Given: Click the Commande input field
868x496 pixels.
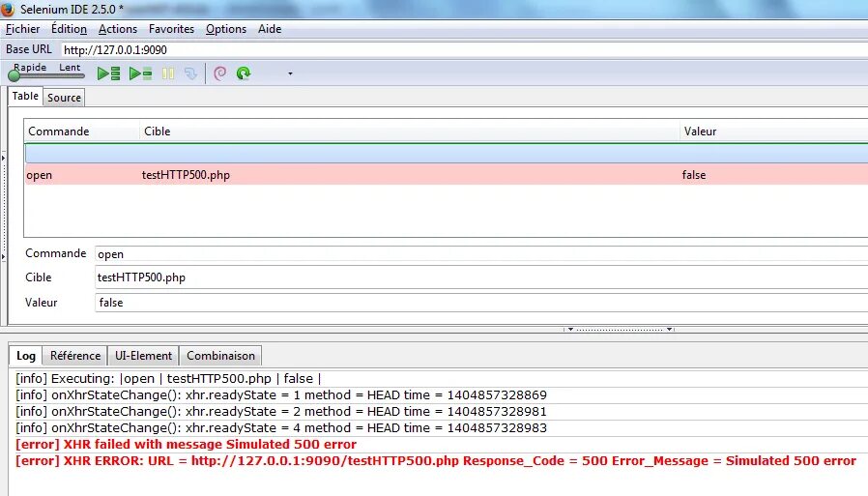Looking at the screenshot, I should [481, 254].
